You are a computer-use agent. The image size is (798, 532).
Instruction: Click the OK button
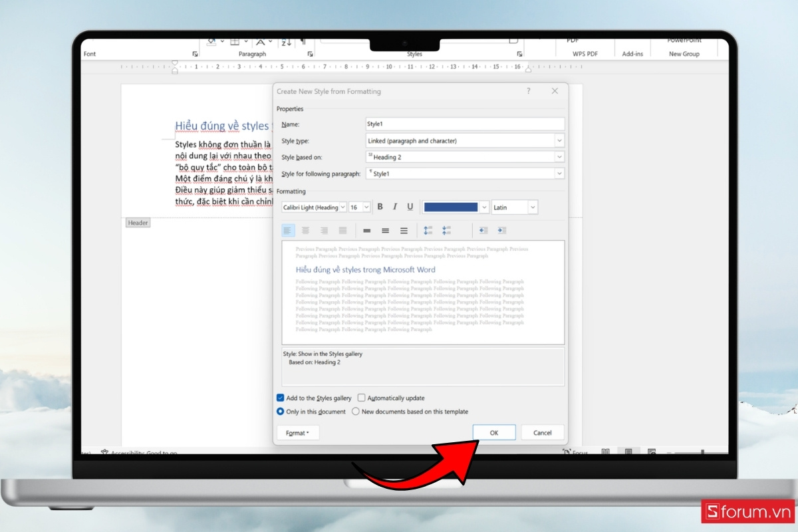coord(494,432)
